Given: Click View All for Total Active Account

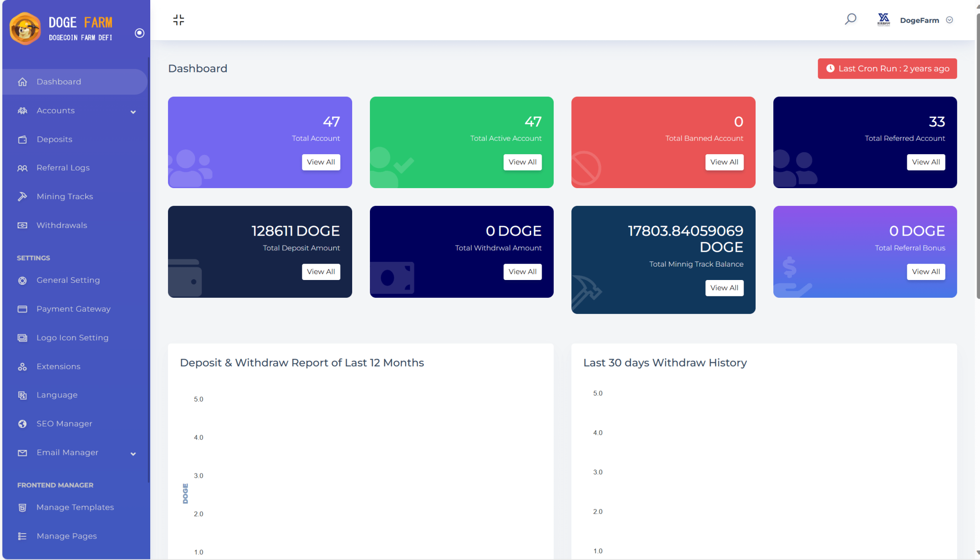Looking at the screenshot, I should [523, 162].
